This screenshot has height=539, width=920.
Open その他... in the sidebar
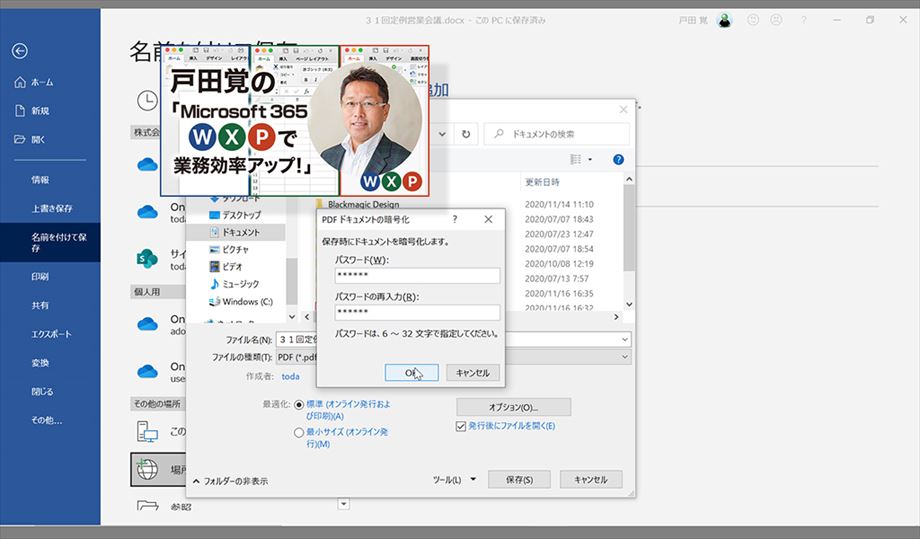[46, 420]
